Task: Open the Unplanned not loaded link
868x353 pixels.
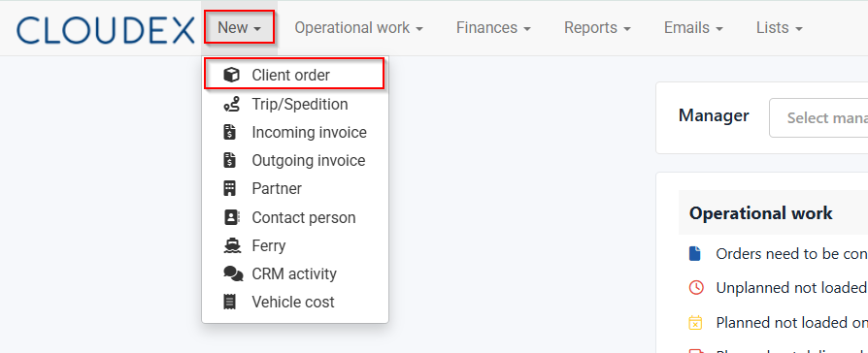Action: (x=791, y=288)
